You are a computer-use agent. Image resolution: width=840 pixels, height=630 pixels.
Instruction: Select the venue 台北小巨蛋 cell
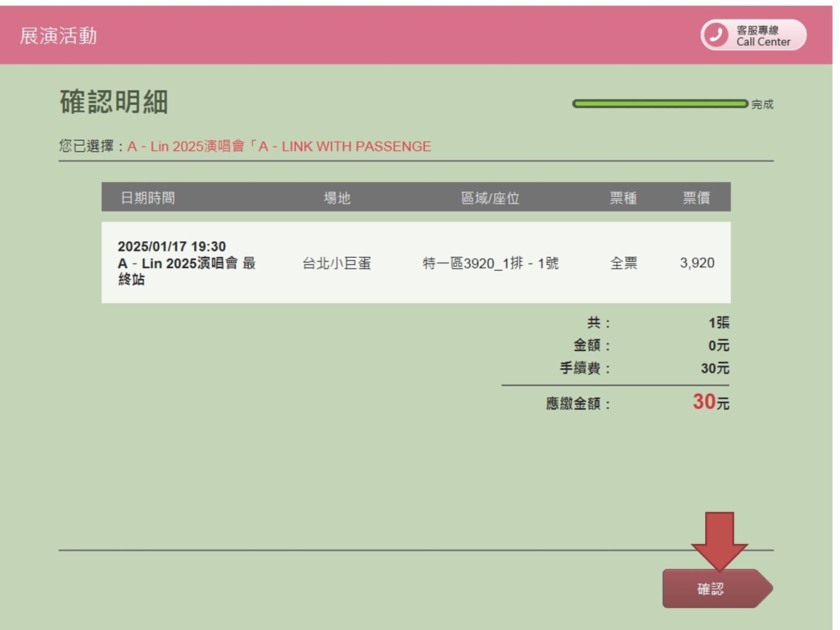(x=337, y=263)
